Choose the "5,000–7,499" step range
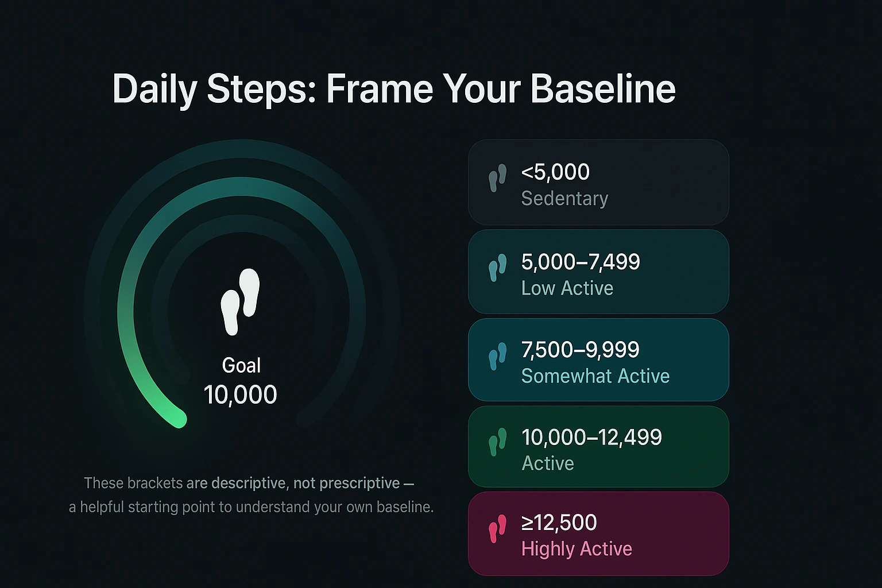The image size is (882, 588). 581,262
